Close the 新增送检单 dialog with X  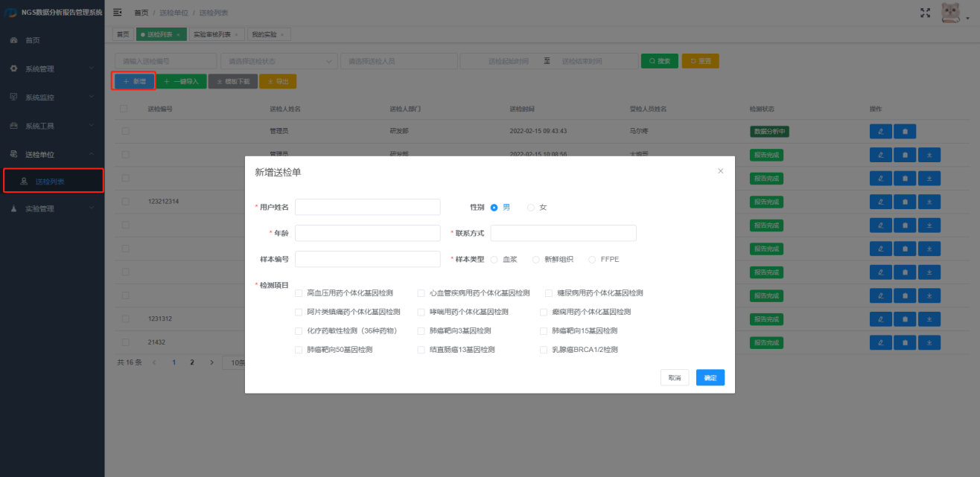tap(720, 171)
